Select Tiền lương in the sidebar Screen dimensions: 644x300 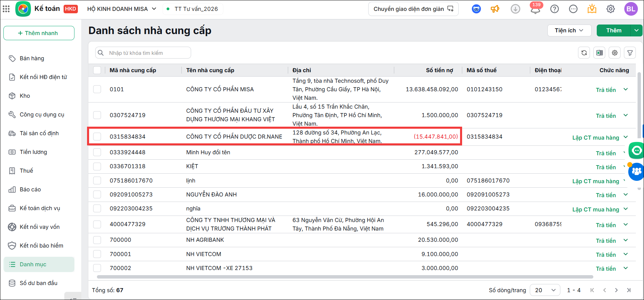pyautogui.click(x=39, y=152)
